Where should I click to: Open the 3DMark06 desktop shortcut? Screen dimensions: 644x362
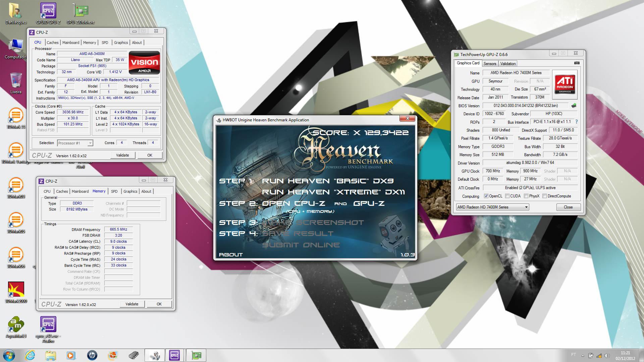16,257
